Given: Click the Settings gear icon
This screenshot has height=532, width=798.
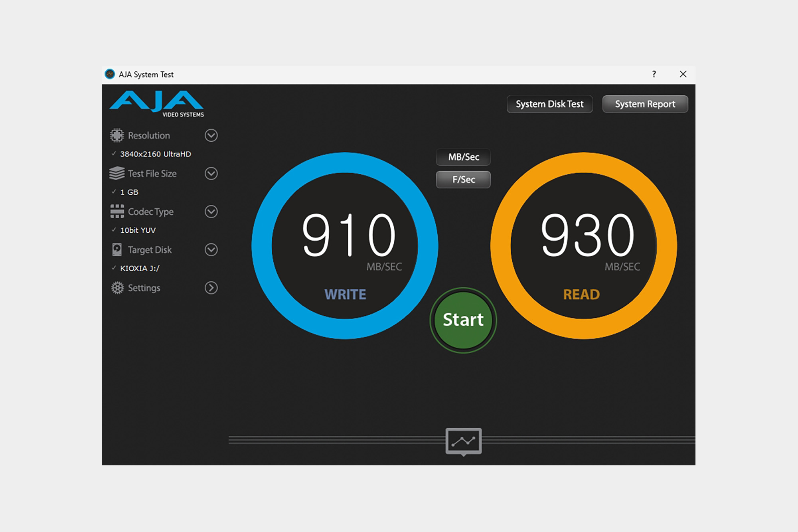Looking at the screenshot, I should (117, 288).
